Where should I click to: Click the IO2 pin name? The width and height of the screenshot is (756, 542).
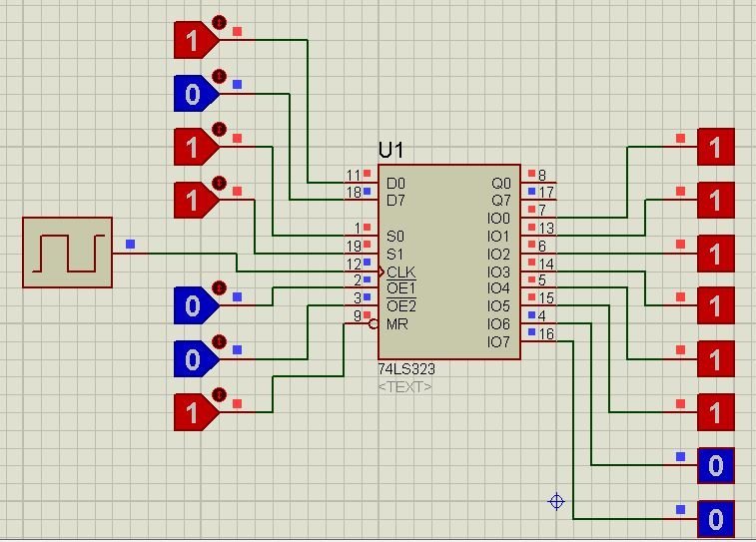tap(499, 254)
